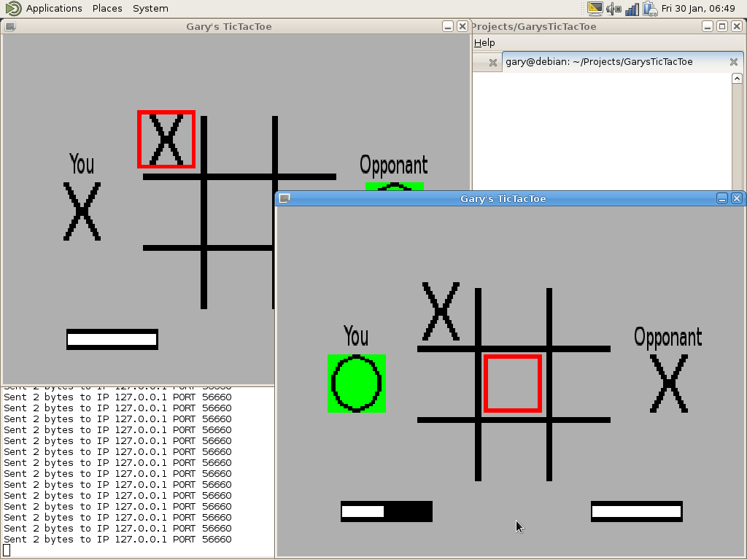
Task: Close the front Gary's TicTacToe window
Action: pyautogui.click(x=737, y=198)
